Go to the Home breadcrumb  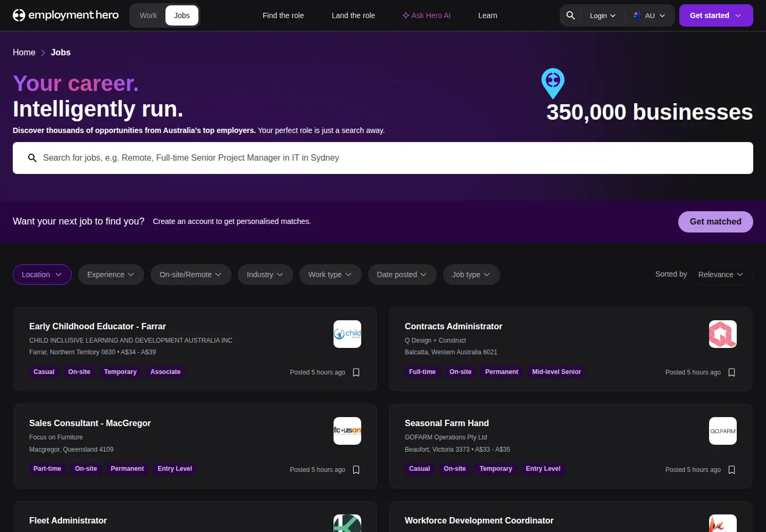point(24,53)
